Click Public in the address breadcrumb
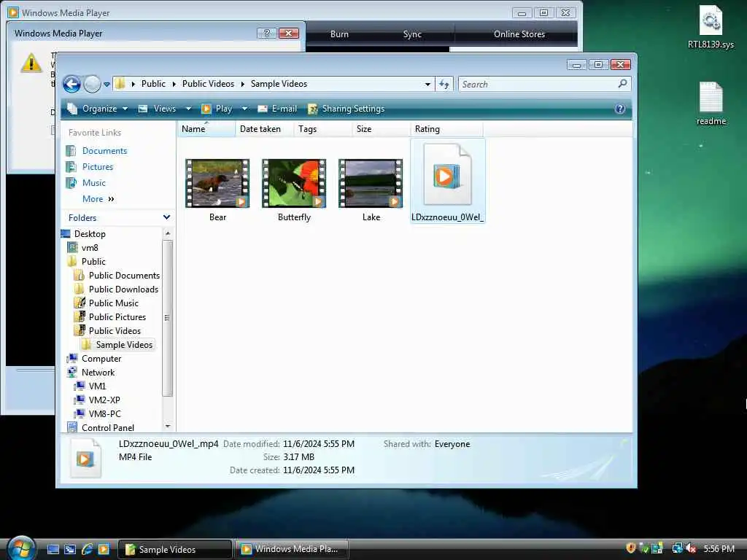 153,84
